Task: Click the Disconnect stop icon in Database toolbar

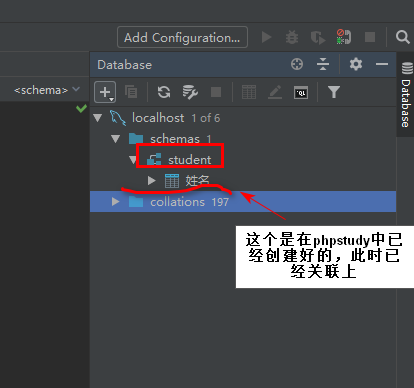Action: (x=216, y=92)
